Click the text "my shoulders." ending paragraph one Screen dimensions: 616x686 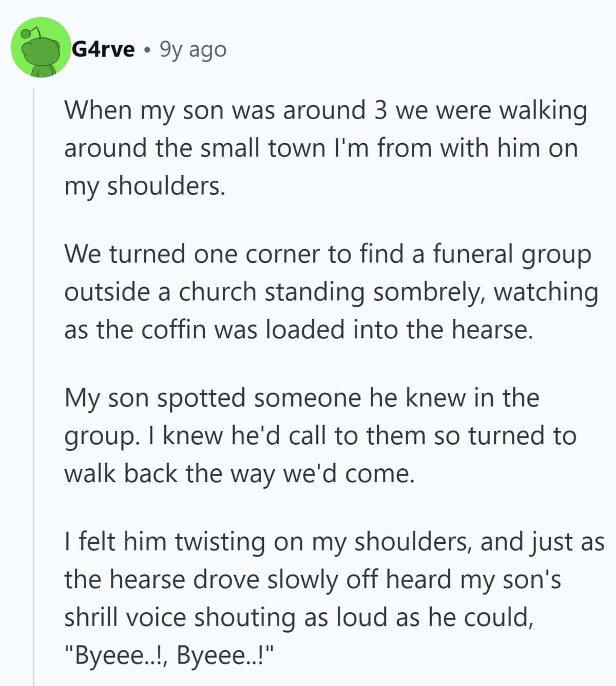(145, 185)
